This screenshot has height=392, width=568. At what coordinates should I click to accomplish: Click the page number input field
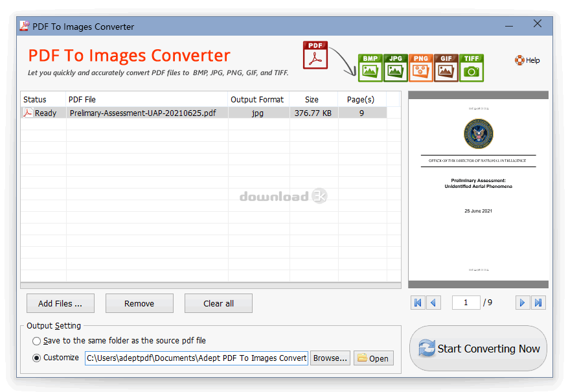[466, 303]
